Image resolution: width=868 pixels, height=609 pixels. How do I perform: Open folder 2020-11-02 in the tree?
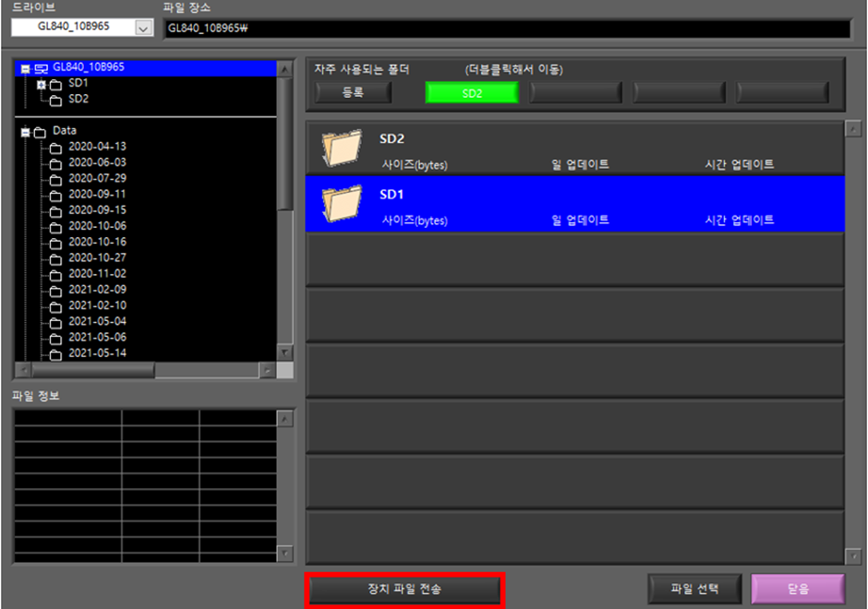pyautogui.click(x=97, y=274)
